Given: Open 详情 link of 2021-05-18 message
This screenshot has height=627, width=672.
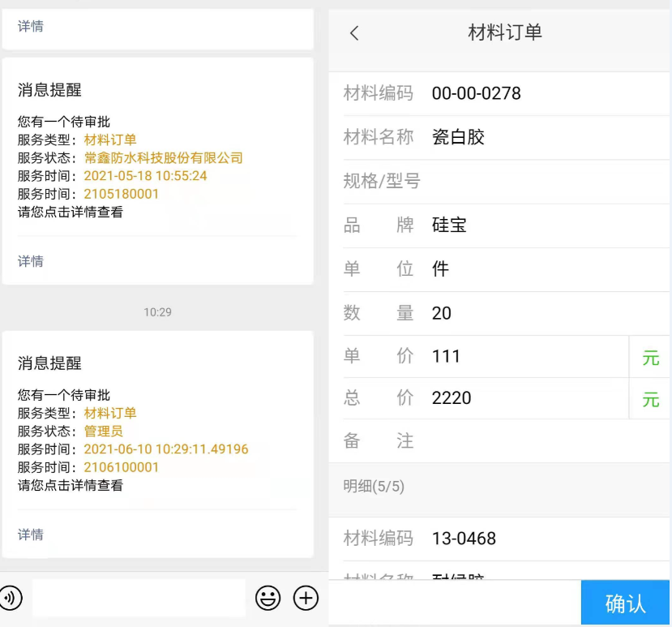Looking at the screenshot, I should click(x=31, y=261).
